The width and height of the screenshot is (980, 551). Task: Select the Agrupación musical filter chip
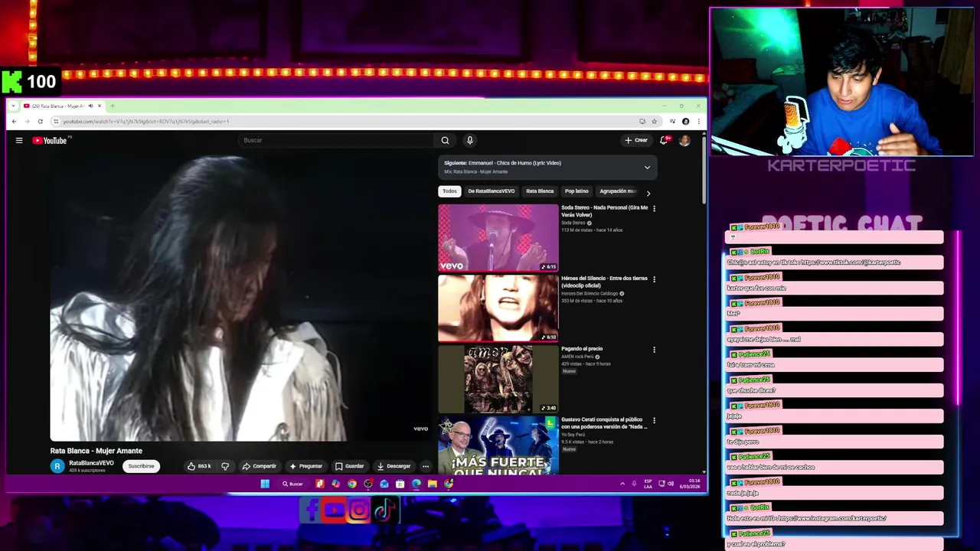(x=618, y=191)
